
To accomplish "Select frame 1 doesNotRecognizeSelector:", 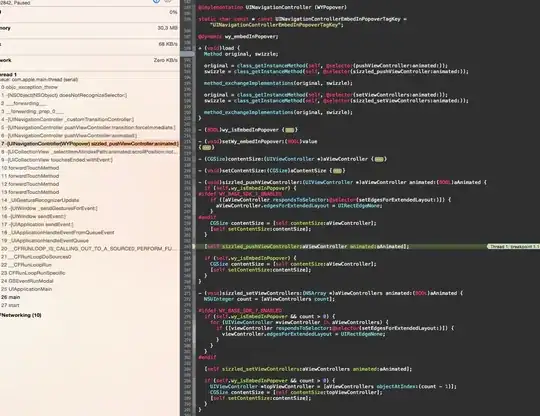I will pyautogui.click(x=64, y=95).
